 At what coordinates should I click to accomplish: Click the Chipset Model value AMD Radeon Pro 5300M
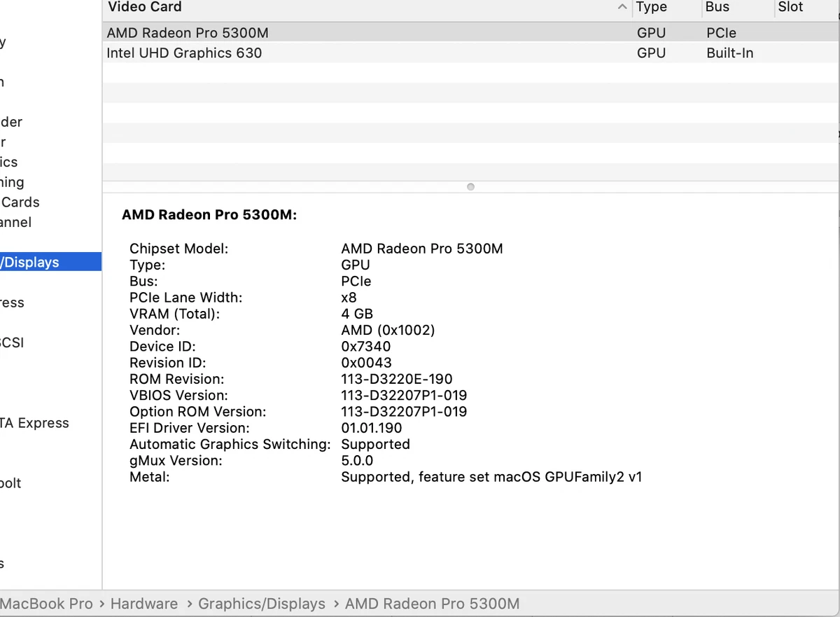pyautogui.click(x=422, y=249)
